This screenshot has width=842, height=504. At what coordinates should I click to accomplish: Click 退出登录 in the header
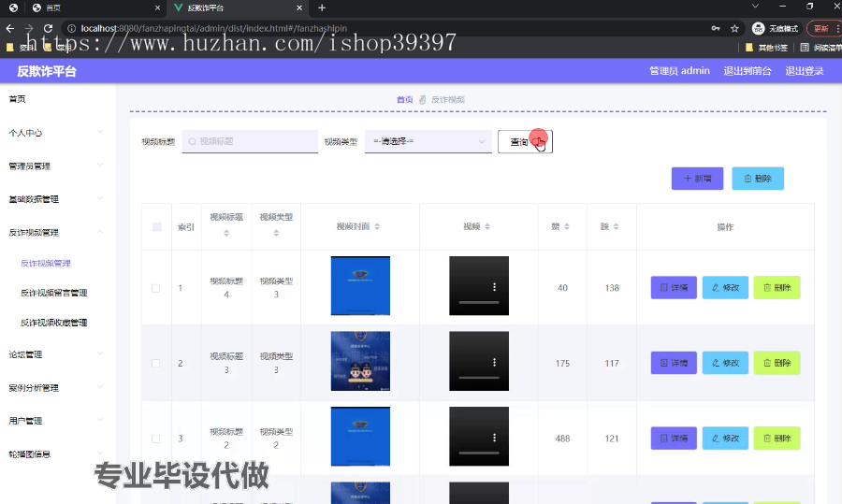pos(805,71)
